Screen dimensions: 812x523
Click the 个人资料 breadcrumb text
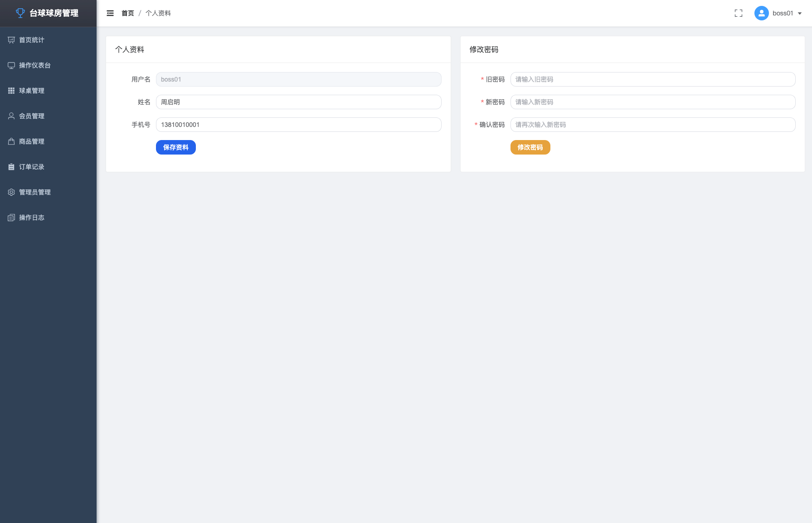click(158, 13)
